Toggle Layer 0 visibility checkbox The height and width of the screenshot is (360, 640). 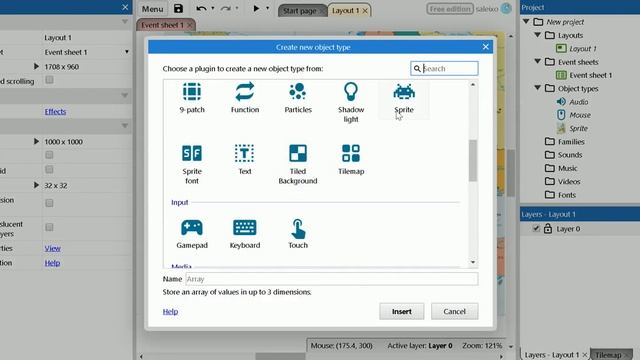pos(536,229)
